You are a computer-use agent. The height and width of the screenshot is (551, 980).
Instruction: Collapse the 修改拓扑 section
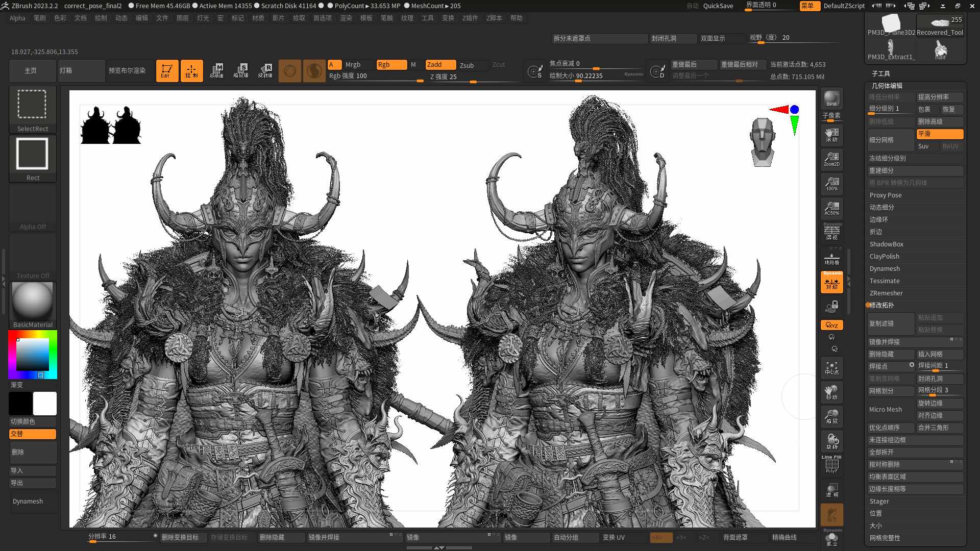pos(881,306)
